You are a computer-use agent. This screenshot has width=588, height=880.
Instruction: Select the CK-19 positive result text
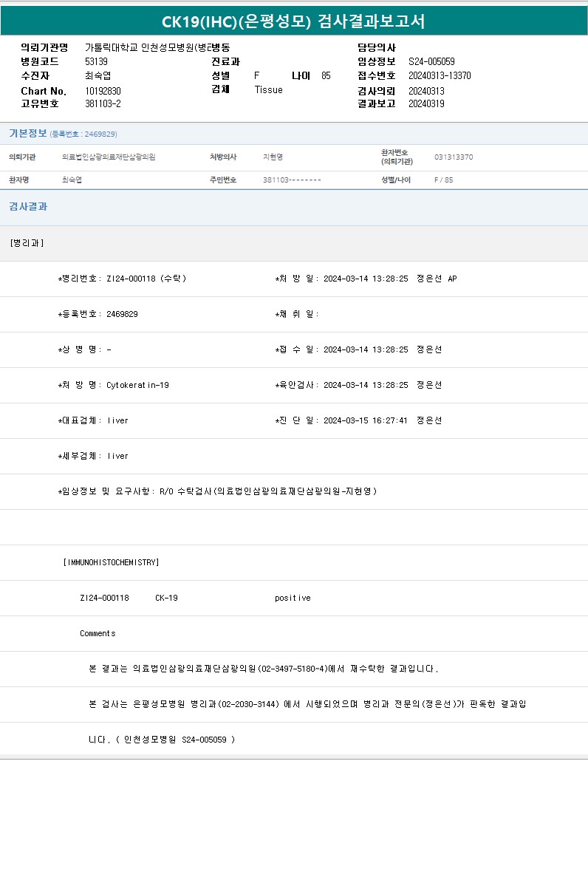click(293, 598)
